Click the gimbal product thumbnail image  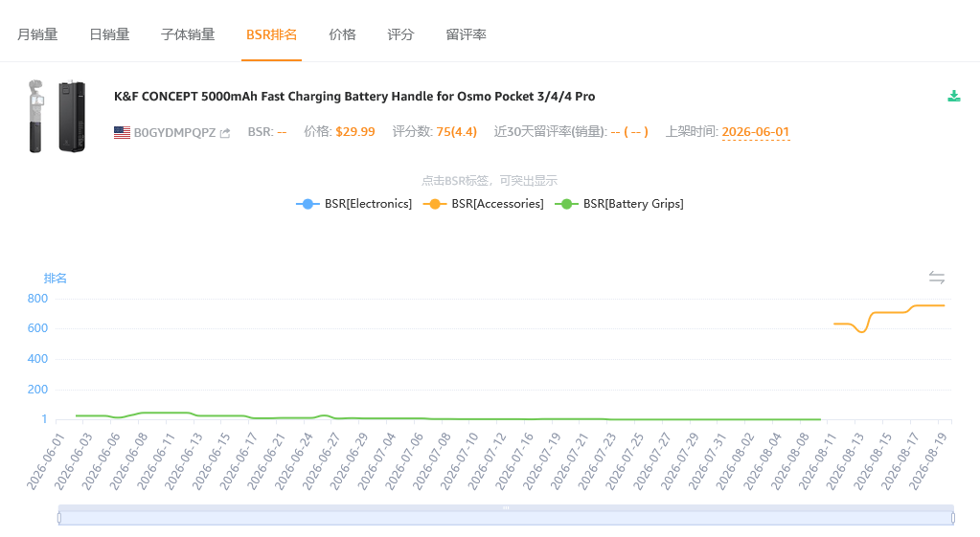click(57, 116)
